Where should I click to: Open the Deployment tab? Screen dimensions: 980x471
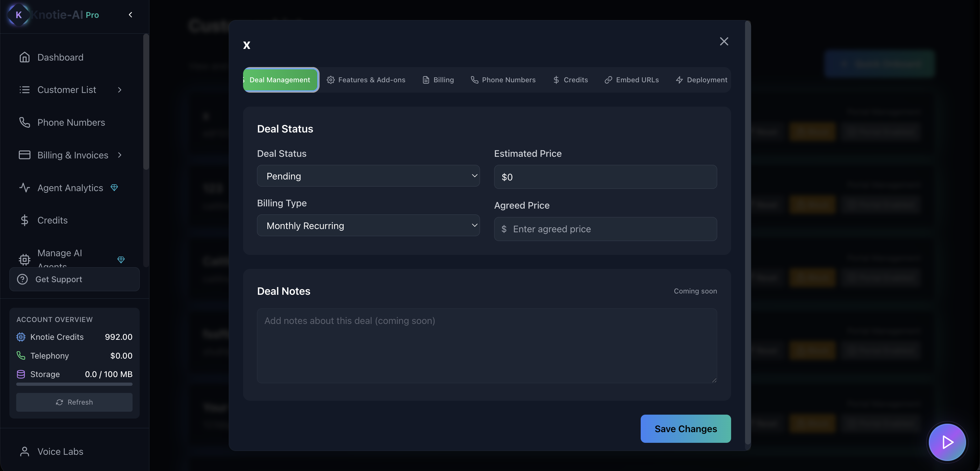click(x=701, y=80)
